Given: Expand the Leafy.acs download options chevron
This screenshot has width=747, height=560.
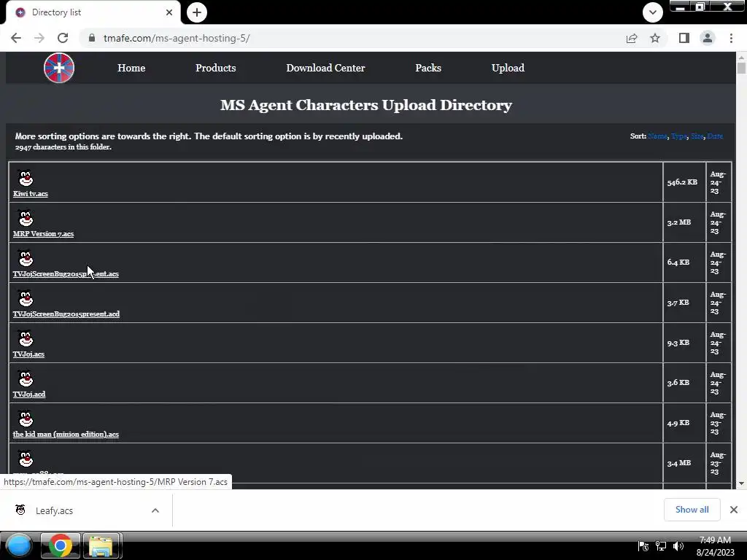Looking at the screenshot, I should [155, 510].
